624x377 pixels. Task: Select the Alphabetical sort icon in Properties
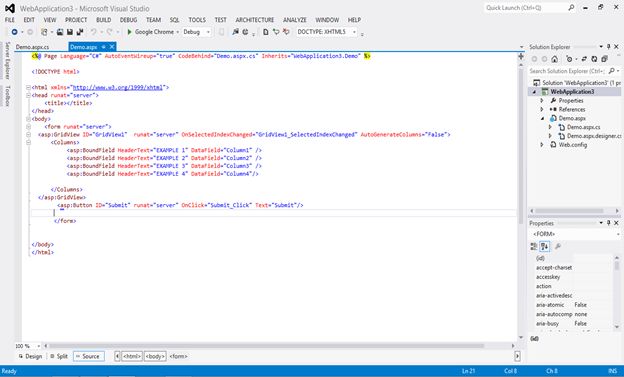pos(544,246)
